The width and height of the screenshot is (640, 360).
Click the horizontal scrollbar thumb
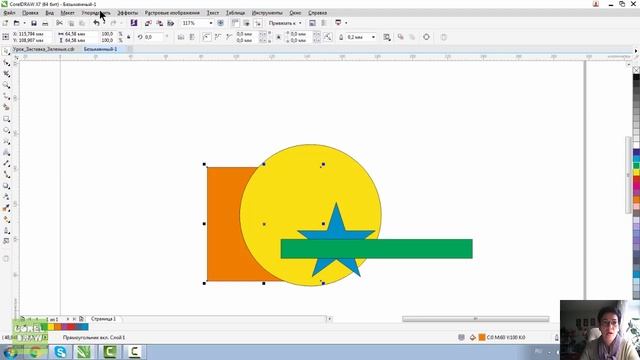pos(476,319)
